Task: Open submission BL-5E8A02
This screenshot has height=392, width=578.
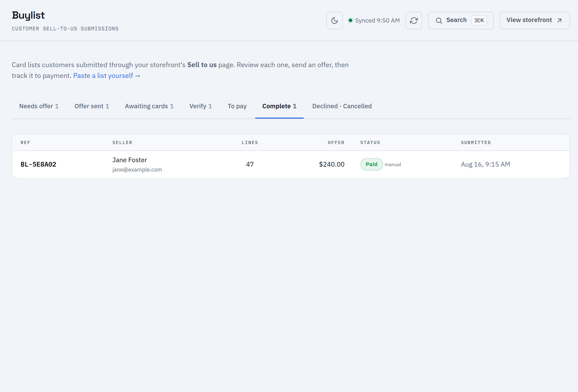Action: click(x=291, y=164)
